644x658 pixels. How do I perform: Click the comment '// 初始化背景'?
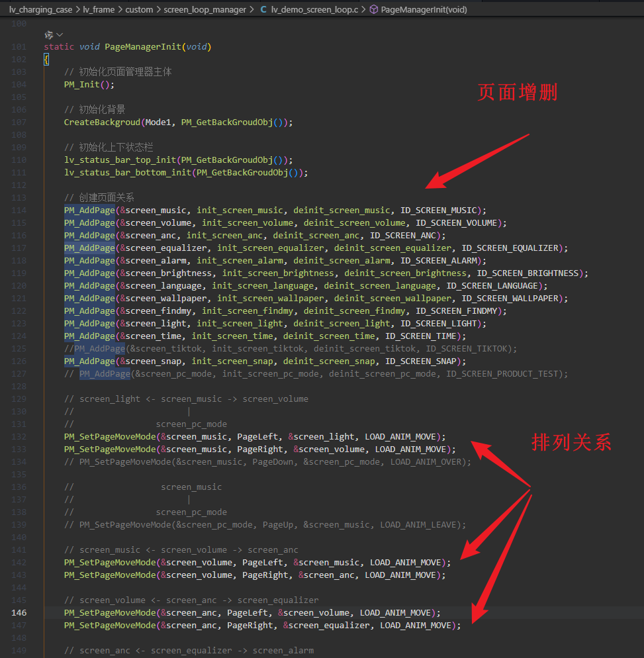pyautogui.click(x=95, y=109)
